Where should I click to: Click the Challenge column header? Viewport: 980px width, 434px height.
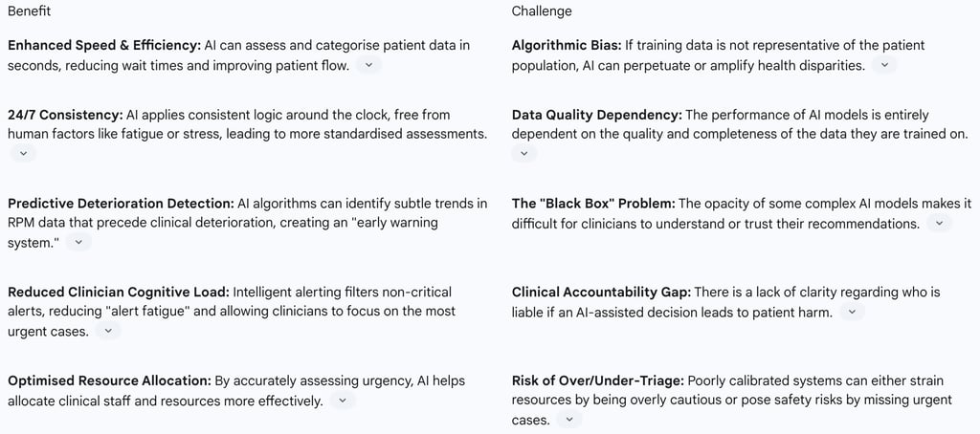[542, 11]
